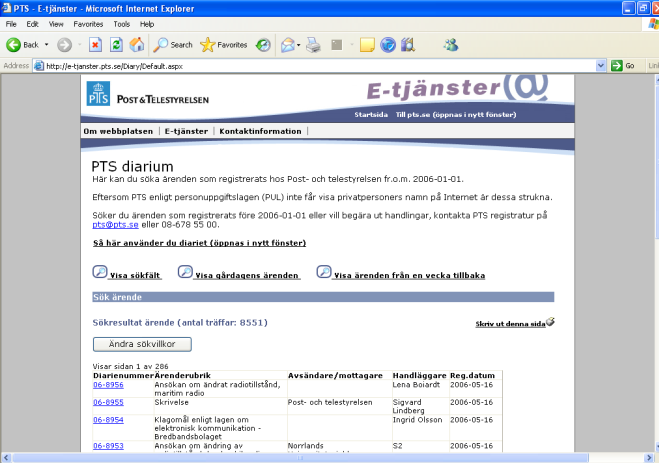This screenshot has width=659, height=463.
Task: Click horizontal scrollbar left arrow
Action: [6, 458]
